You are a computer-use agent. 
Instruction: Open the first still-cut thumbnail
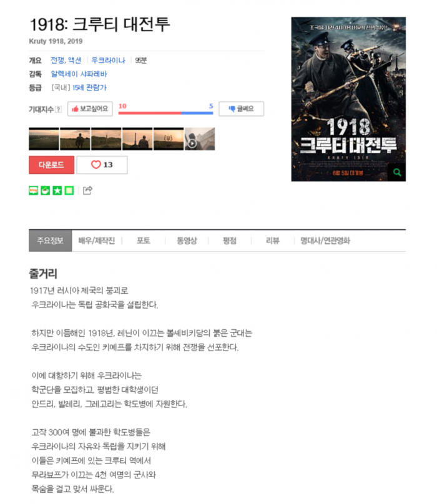[x=44, y=139]
